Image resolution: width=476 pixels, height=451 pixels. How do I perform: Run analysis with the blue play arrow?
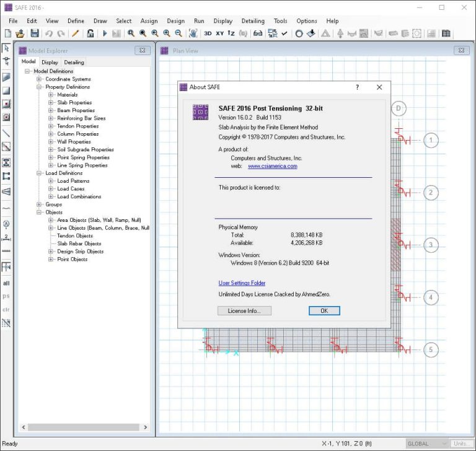point(105,33)
